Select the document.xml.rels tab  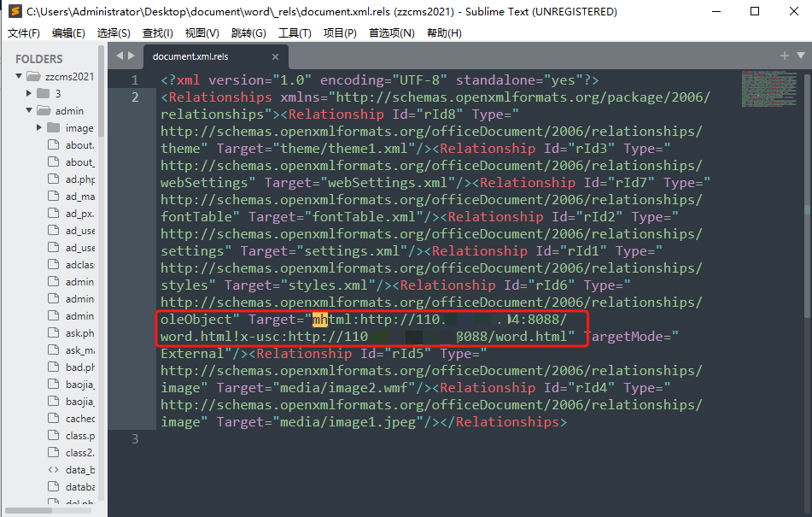215,56
